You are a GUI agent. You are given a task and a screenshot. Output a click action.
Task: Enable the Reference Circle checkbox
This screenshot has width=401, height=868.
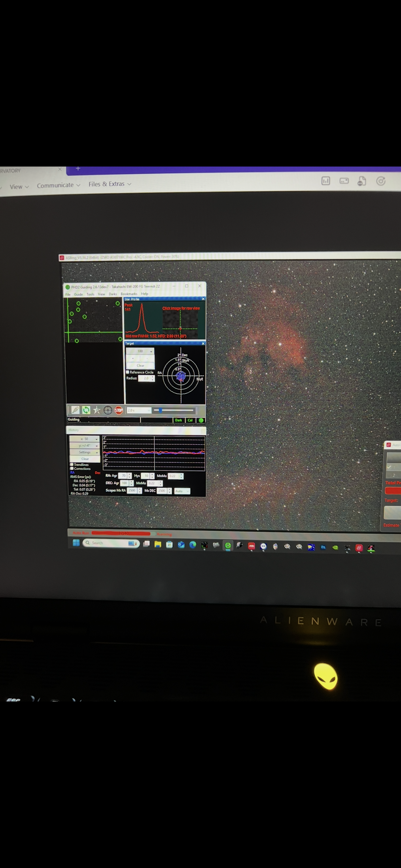(x=128, y=372)
